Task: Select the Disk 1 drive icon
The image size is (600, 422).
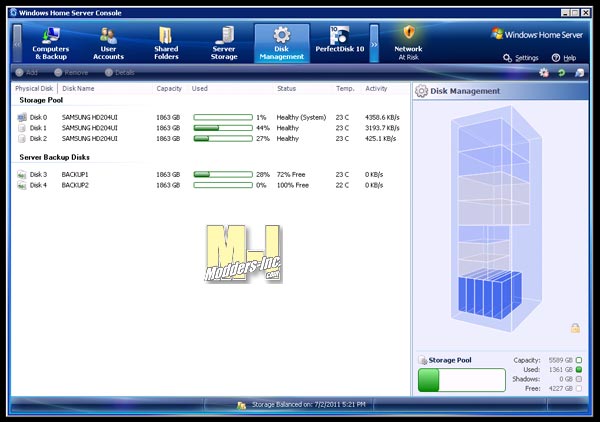Action: click(22, 128)
